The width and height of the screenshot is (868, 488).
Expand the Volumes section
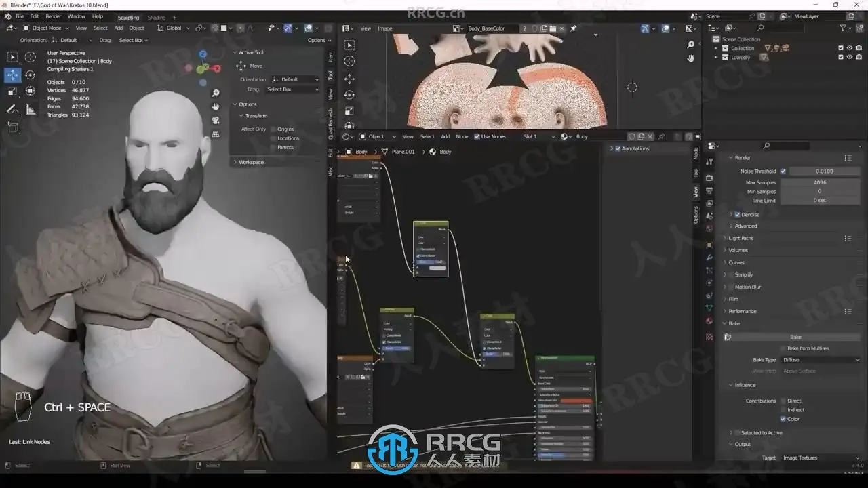pyautogui.click(x=738, y=250)
